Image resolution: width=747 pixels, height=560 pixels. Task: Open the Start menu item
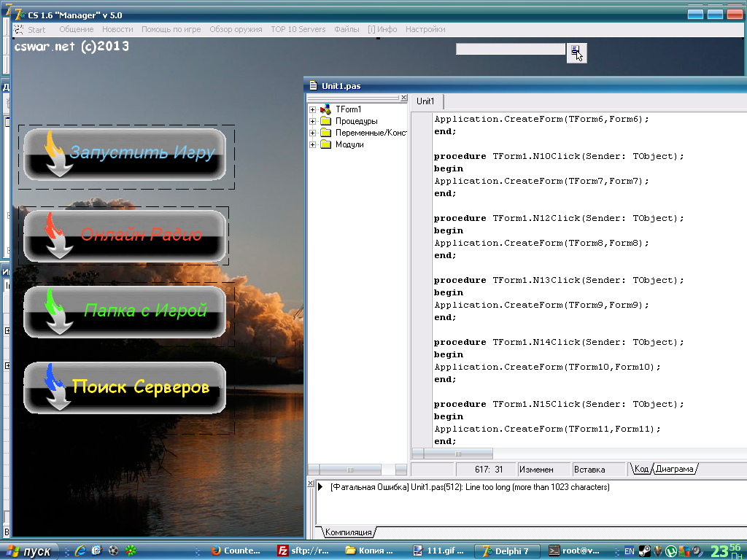pyautogui.click(x=36, y=29)
